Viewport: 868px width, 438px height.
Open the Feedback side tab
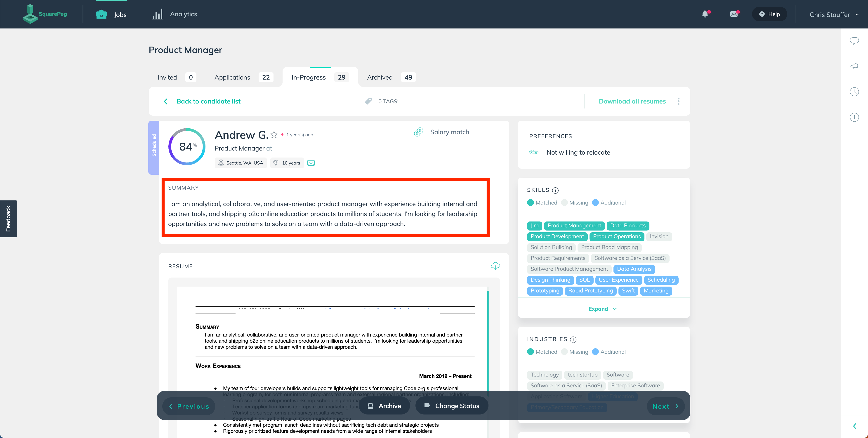coord(8,219)
